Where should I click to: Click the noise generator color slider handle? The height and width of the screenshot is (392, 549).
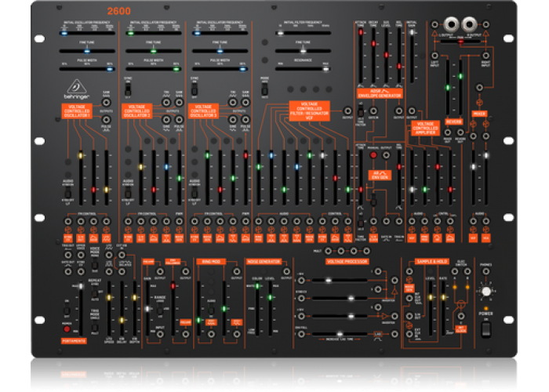257,286
